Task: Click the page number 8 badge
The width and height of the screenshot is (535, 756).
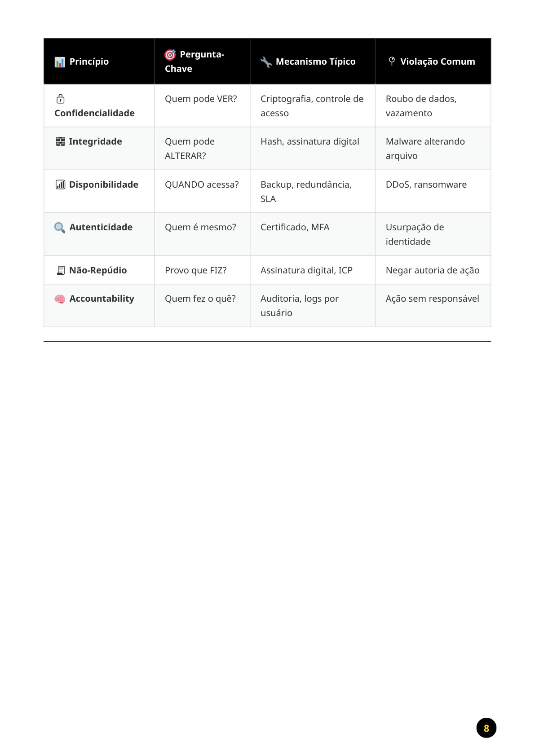Action: tap(486, 728)
